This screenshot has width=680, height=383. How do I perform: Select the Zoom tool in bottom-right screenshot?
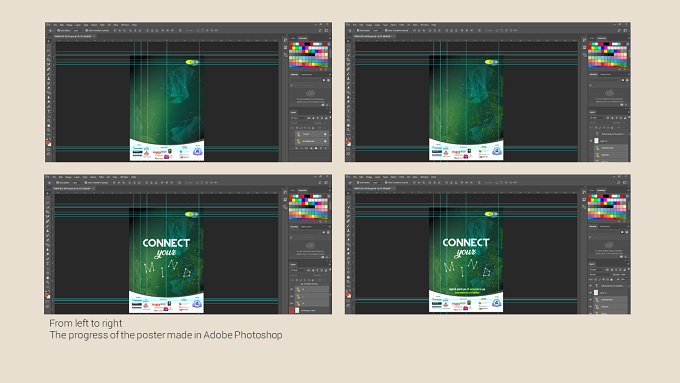click(348, 282)
